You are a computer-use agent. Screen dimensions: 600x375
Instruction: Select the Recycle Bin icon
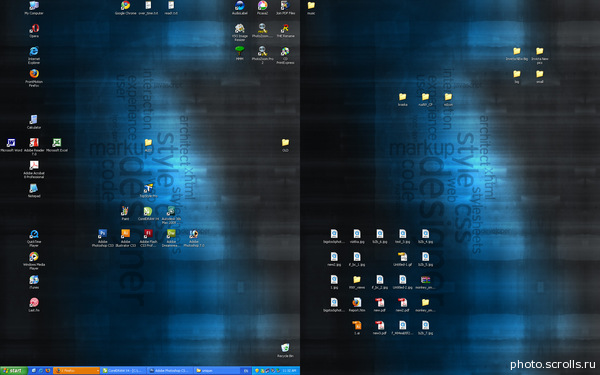pos(285,350)
